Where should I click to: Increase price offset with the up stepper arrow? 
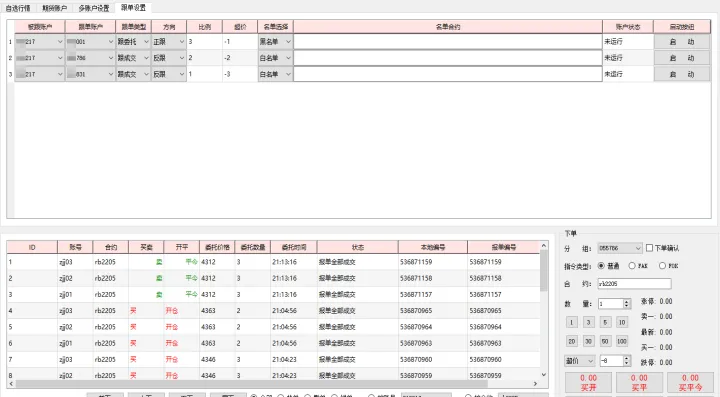(x=627, y=358)
